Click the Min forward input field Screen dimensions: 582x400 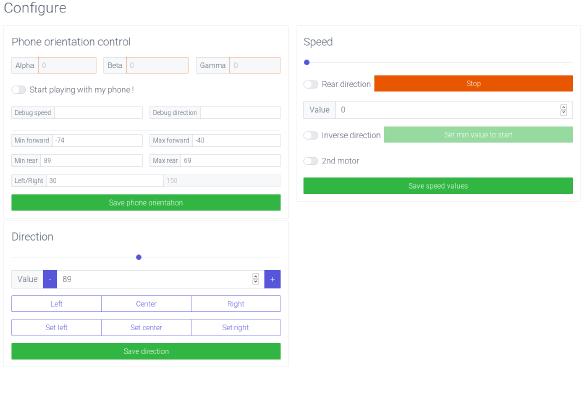97,140
